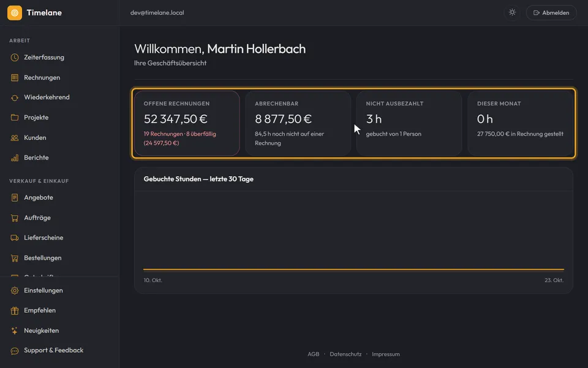Viewport: 588px width, 368px height.
Task: Open the Dieser Monat card
Action: coord(521,123)
